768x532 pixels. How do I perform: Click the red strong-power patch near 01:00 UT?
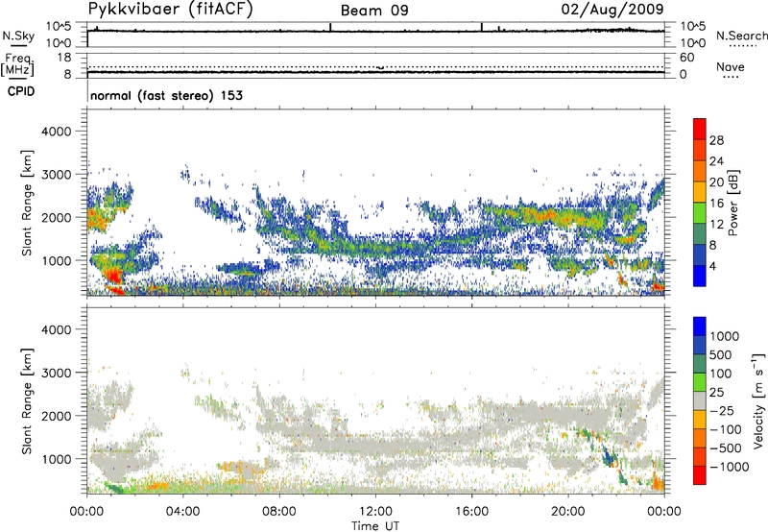click(113, 276)
